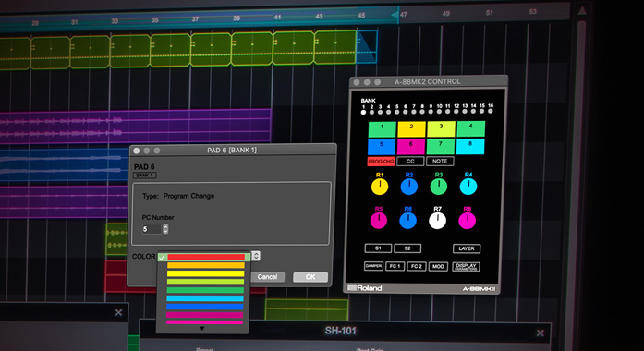Click the playhead marker near bar 47
This screenshot has height=351, width=644.
coord(395,15)
